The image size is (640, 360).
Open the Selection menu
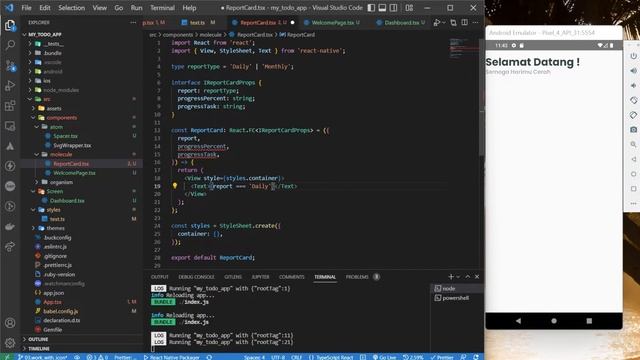pos(71,8)
